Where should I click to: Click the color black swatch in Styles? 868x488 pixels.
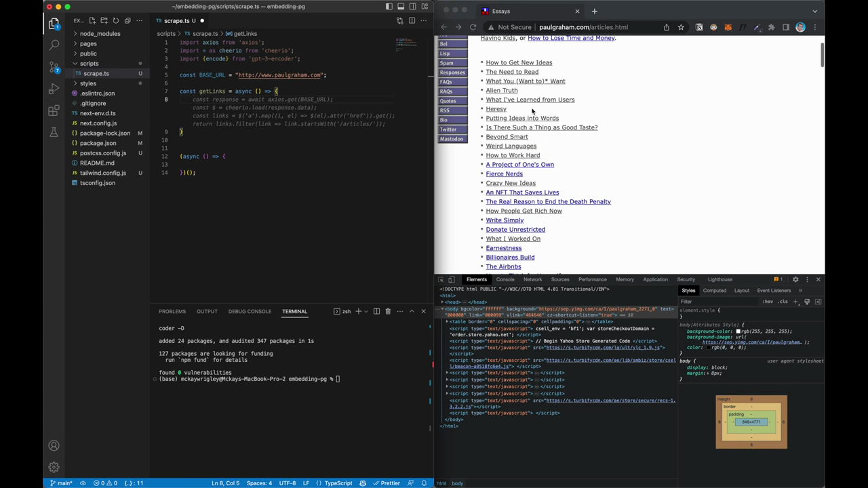tap(708, 348)
